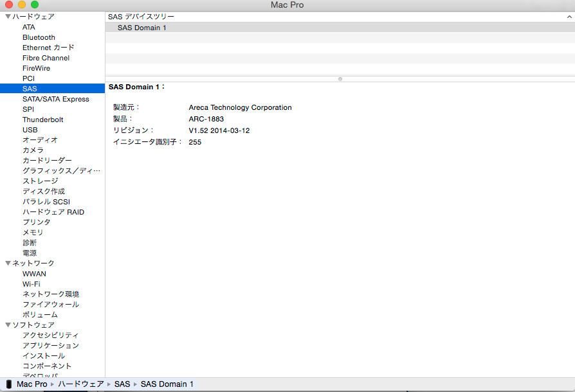This screenshot has height=392, width=575.
Task: Select パラレル SCSI in the sidebar
Action: click(x=46, y=202)
